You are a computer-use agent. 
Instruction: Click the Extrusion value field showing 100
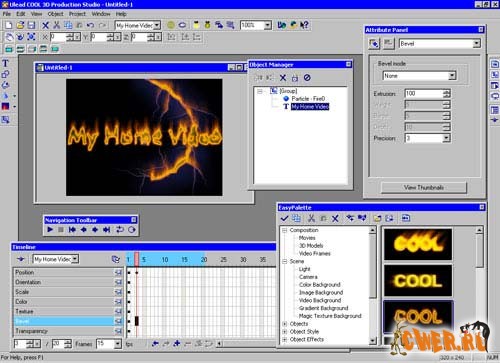pos(424,94)
